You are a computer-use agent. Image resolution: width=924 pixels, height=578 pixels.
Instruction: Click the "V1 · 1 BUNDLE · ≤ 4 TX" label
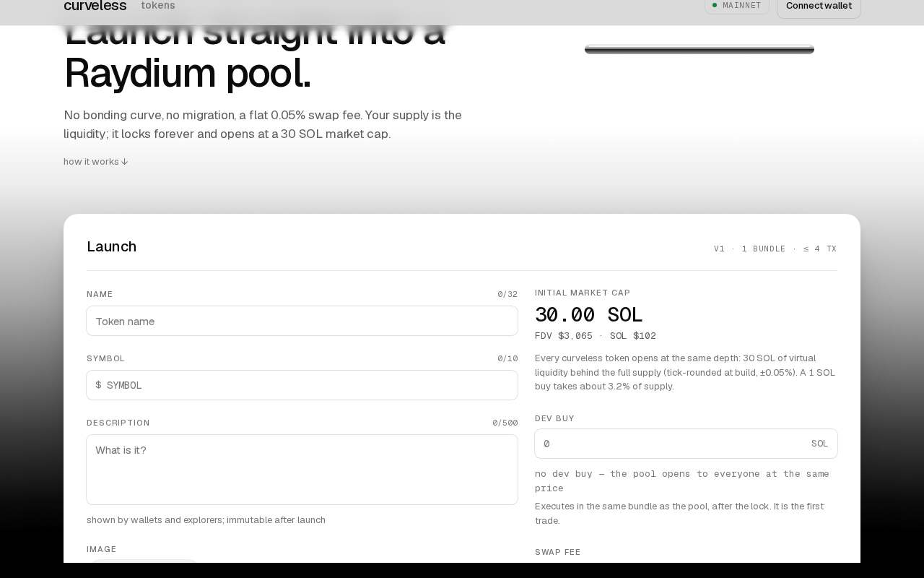click(775, 249)
